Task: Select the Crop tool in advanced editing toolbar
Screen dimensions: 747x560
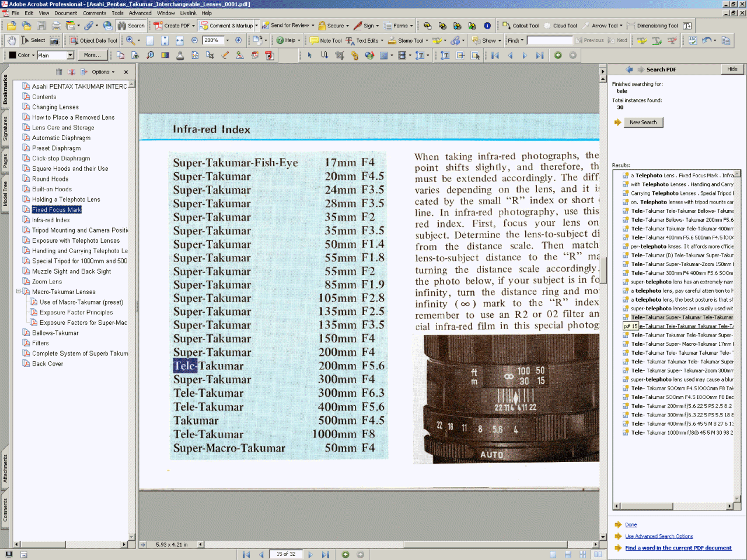Action: 340,55
